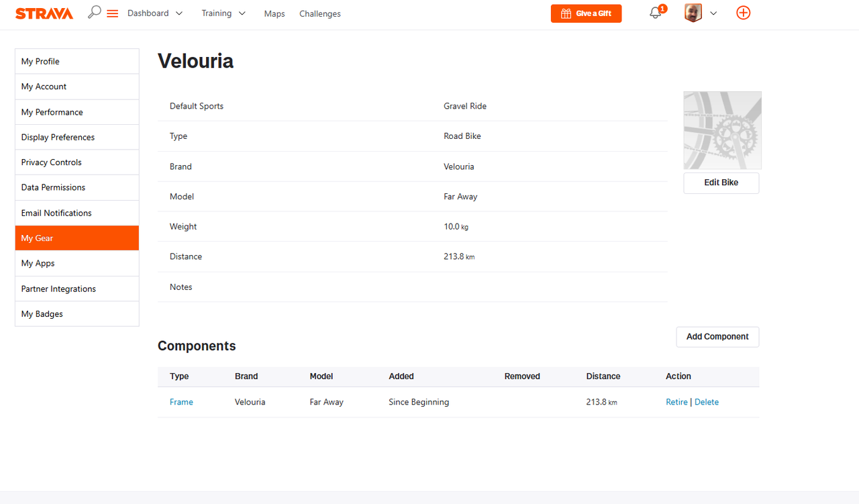Click the Gravel Ride default sport value
This screenshot has height=504, width=859.
click(x=465, y=106)
